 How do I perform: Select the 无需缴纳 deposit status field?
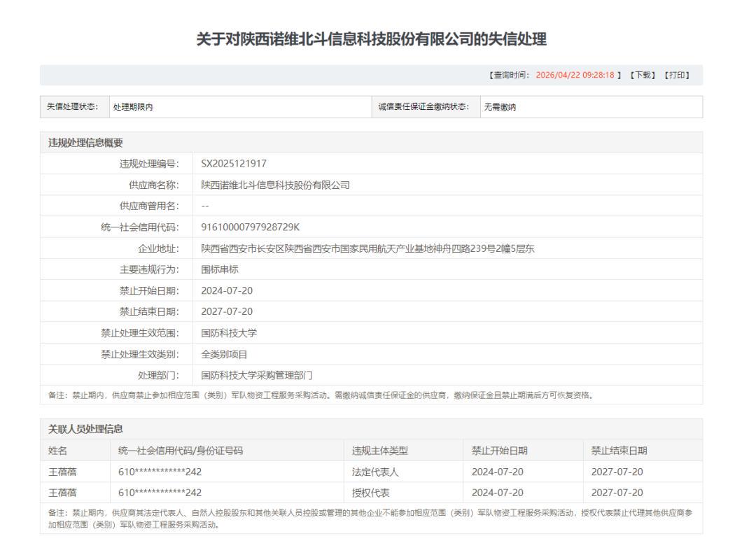500,107
